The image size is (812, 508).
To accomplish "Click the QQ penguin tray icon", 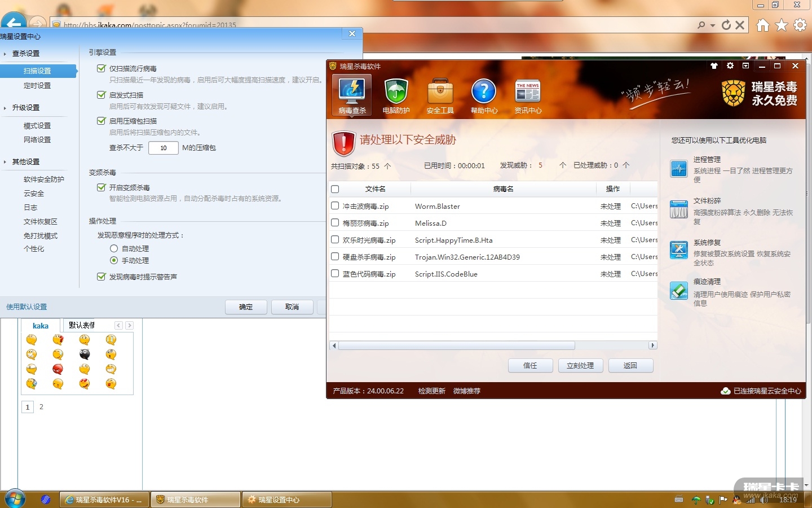I will point(736,500).
